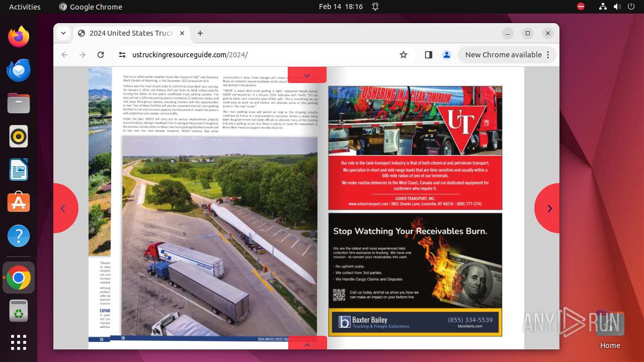Screen dimensions: 644x362
Task: Click the QR code in Baxter ad
Action: 340,295
